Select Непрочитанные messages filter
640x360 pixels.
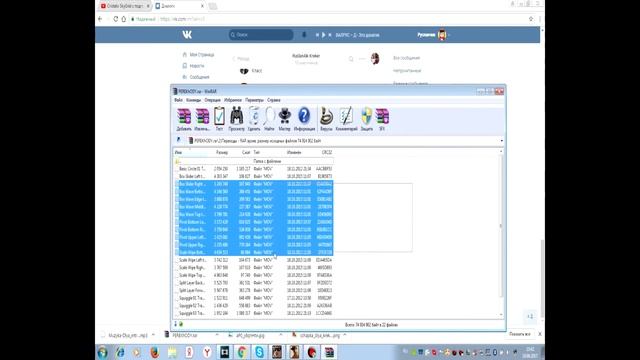pyautogui.click(x=407, y=71)
